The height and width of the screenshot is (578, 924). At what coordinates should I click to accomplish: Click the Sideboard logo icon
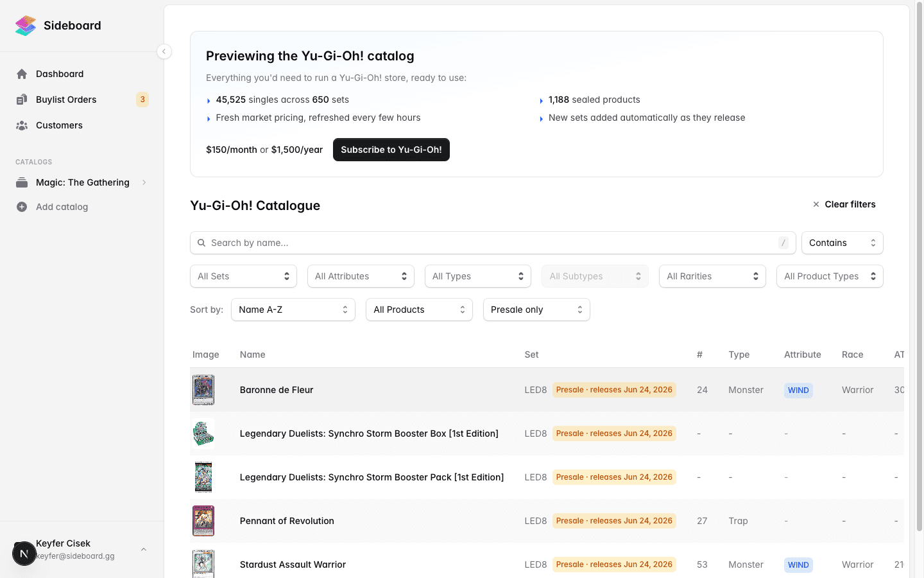coord(26,26)
